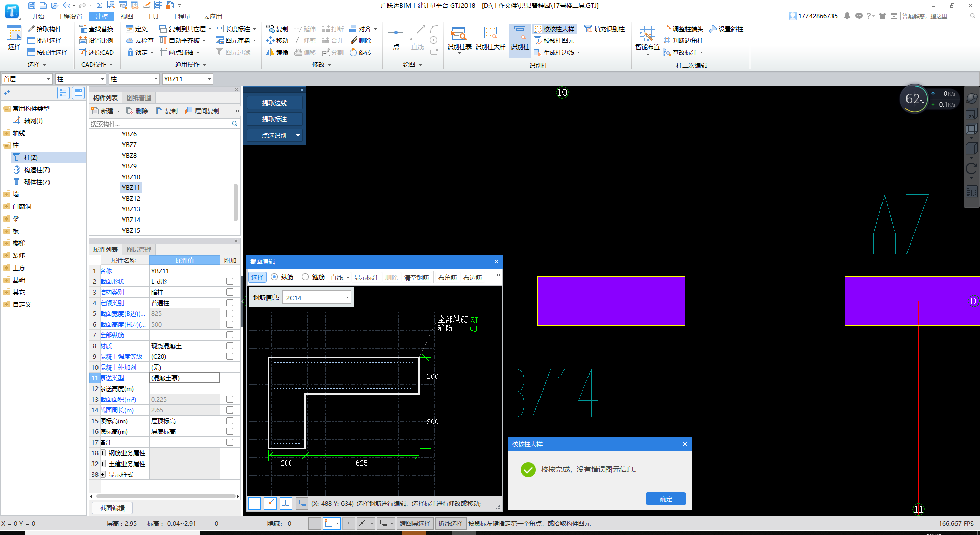Click the 判断边角柱 tool
Image resolution: width=980 pixels, height=535 pixels.
(683, 41)
